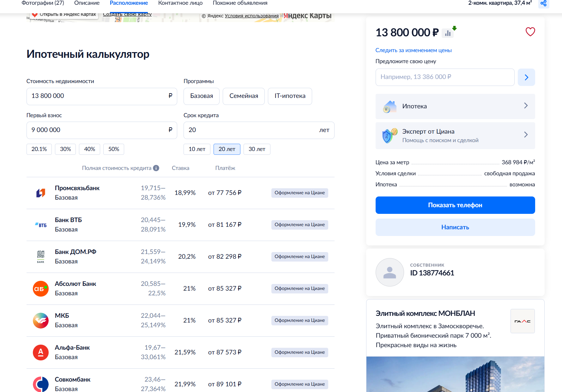Set down payment to 50%

114,149
